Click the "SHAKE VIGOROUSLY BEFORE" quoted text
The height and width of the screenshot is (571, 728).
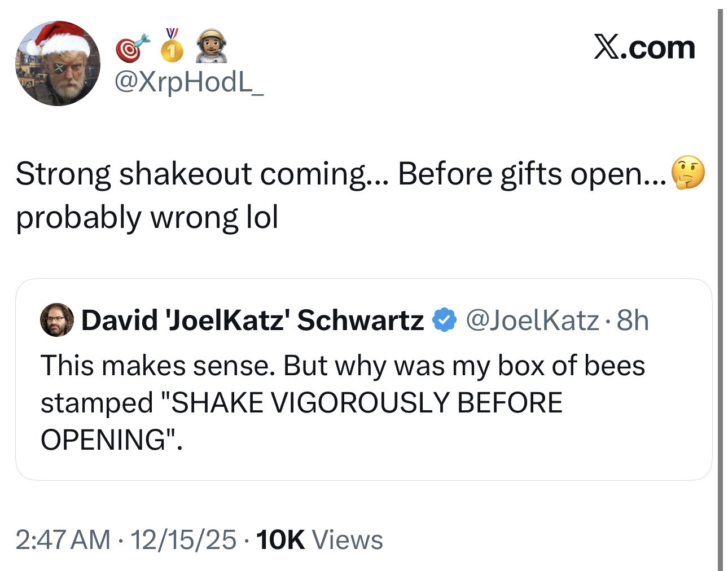coord(301,403)
